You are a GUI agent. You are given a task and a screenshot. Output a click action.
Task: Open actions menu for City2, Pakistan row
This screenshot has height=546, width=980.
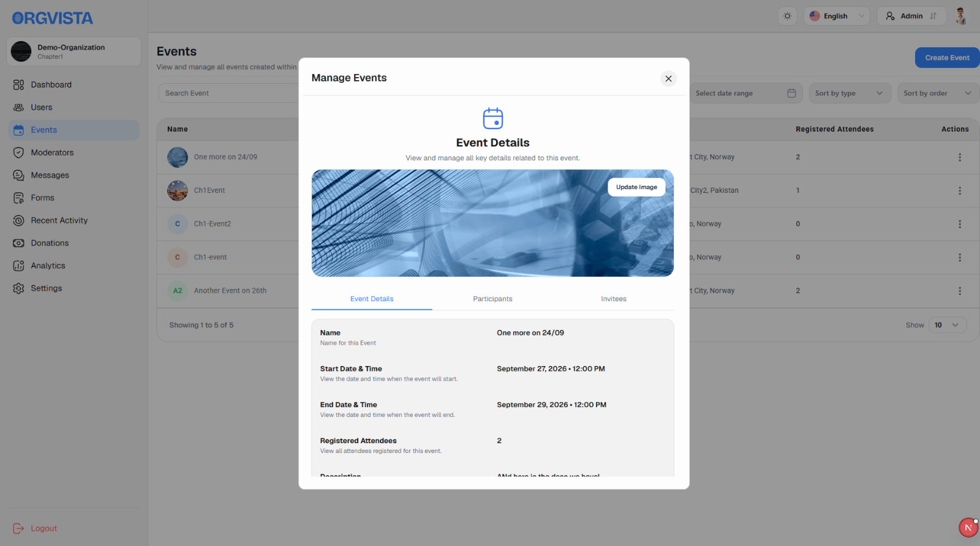coord(959,190)
